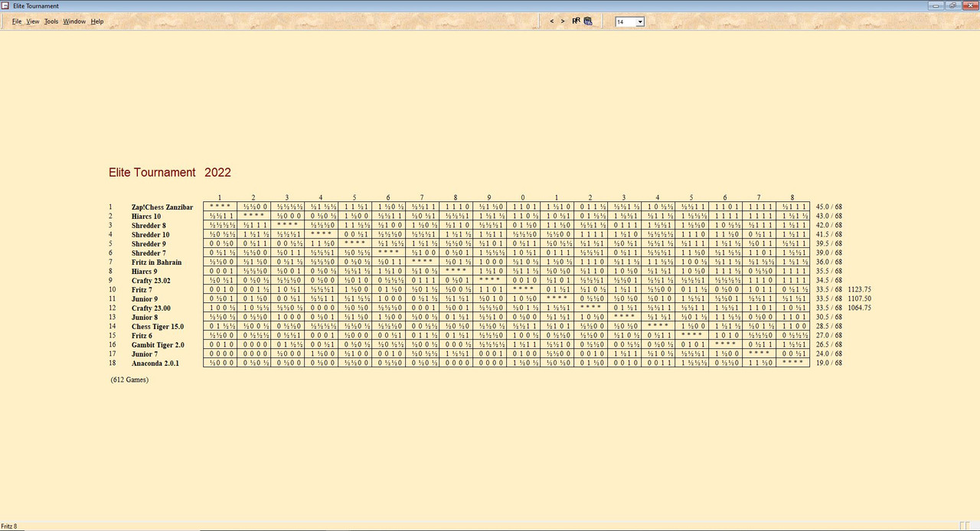Select player name Hiarcs 10

146,217
